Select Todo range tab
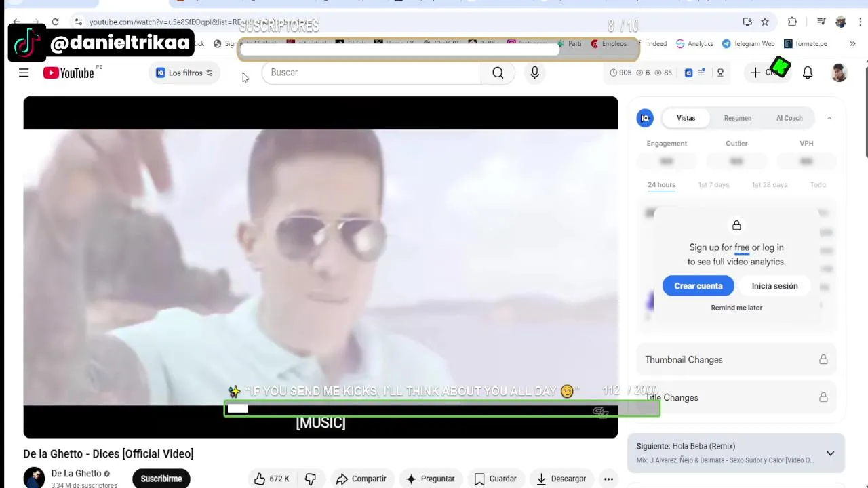Image resolution: width=868 pixels, height=488 pixels. click(x=818, y=184)
